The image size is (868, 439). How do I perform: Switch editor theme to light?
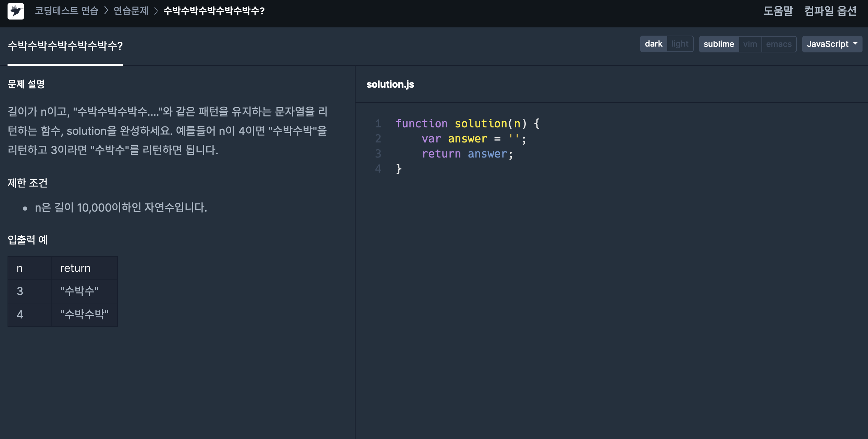click(680, 44)
